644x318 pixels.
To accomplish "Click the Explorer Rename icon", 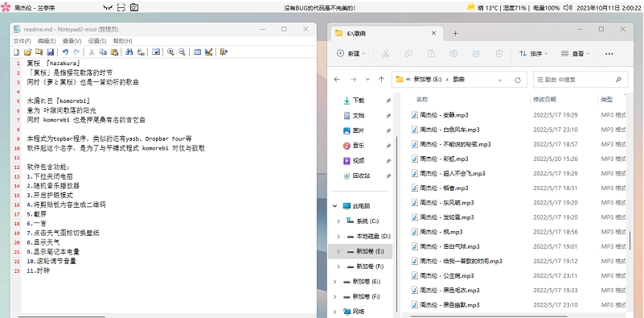I will click(x=453, y=53).
